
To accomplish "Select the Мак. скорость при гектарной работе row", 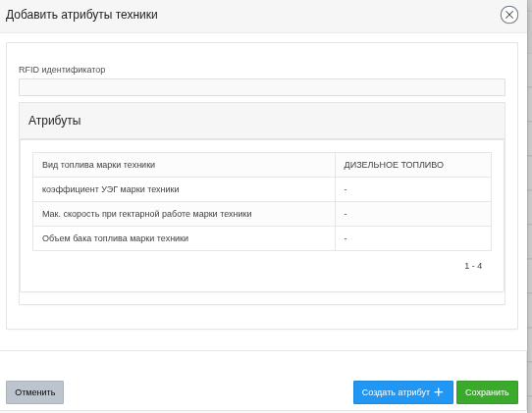I will coord(262,214).
